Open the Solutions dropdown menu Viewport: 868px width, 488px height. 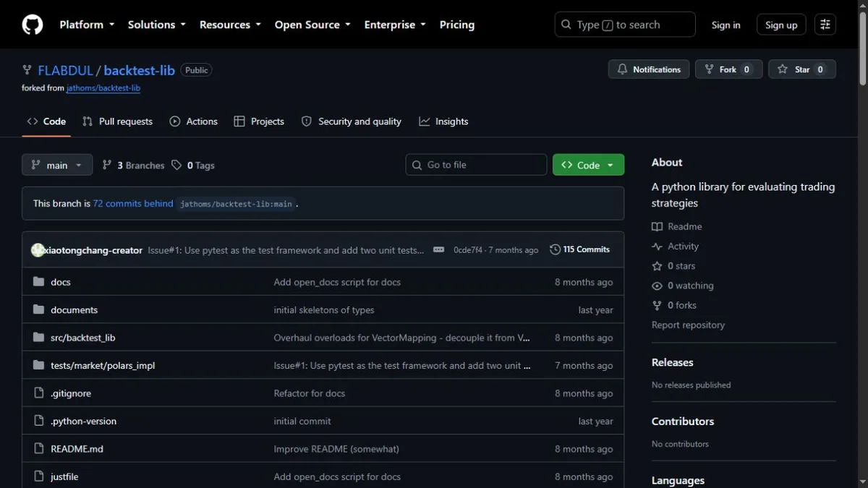[x=156, y=25]
